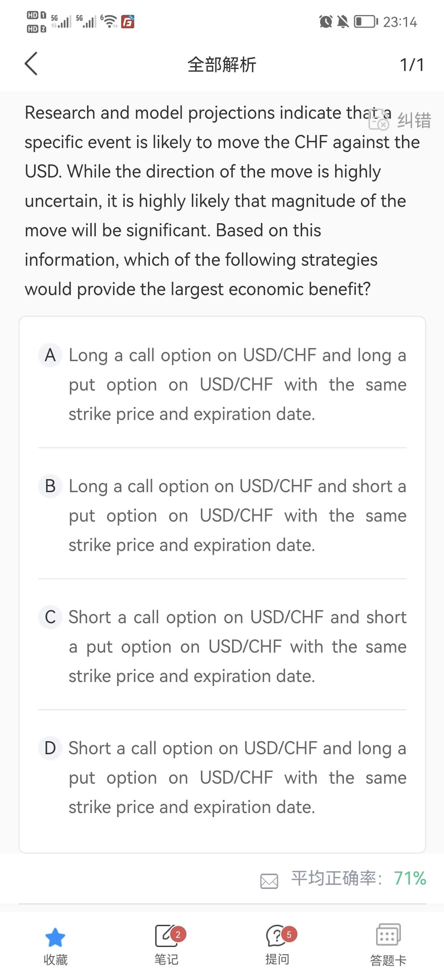This screenshot has width=444, height=980.
Task: Toggle the 收藏 star favorite
Action: coord(55,938)
